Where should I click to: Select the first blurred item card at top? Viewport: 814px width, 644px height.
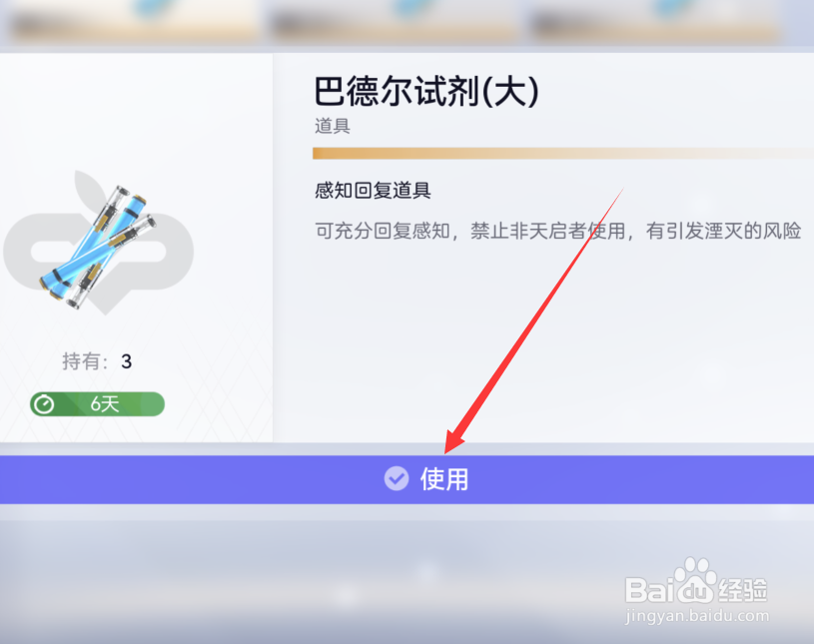pos(135,23)
